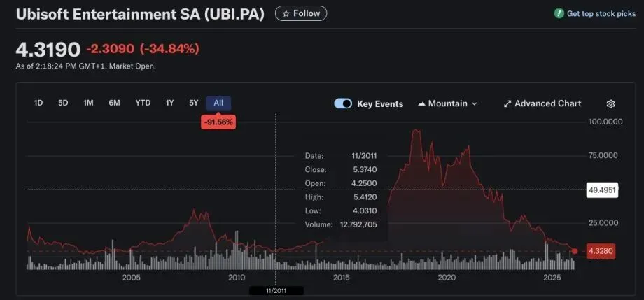The height and width of the screenshot is (300, 644).
Task: Expand the Mountain chart type dropdown chevron
Action: pos(475,103)
